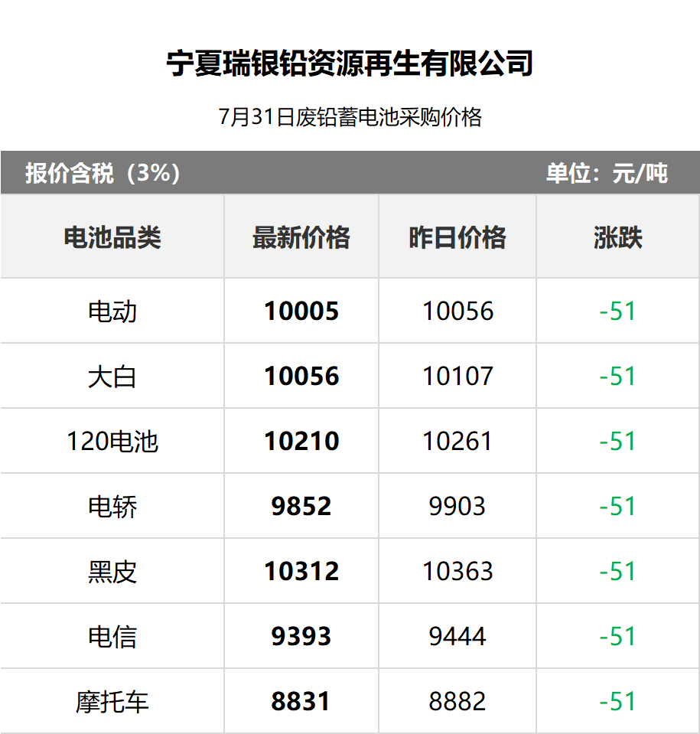This screenshot has height=734, width=700.
Task: Select the 120电池 category cell
Action: coord(112,442)
